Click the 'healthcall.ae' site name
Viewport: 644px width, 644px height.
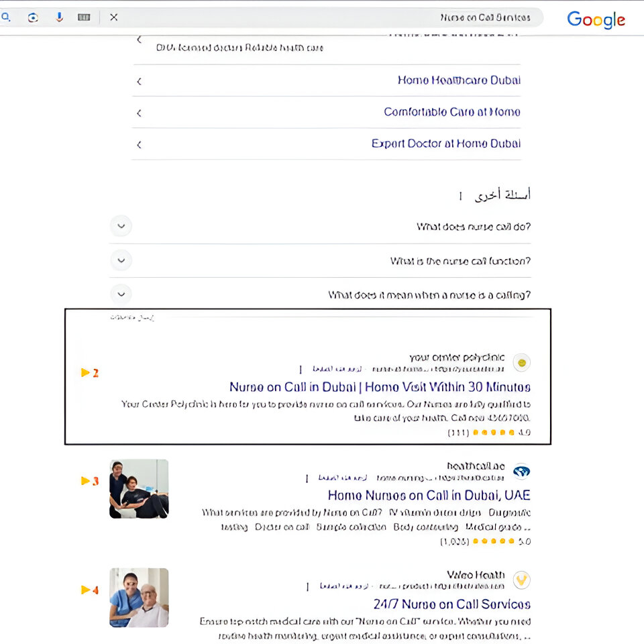click(476, 466)
